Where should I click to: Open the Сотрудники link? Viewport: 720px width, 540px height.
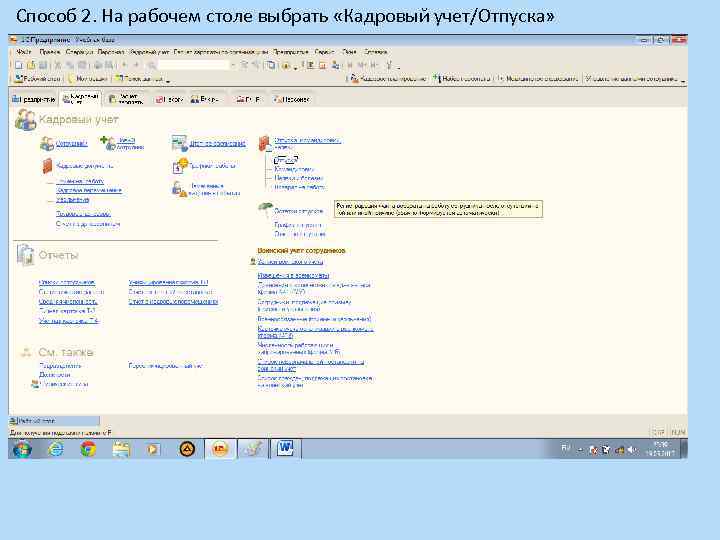click(71, 144)
